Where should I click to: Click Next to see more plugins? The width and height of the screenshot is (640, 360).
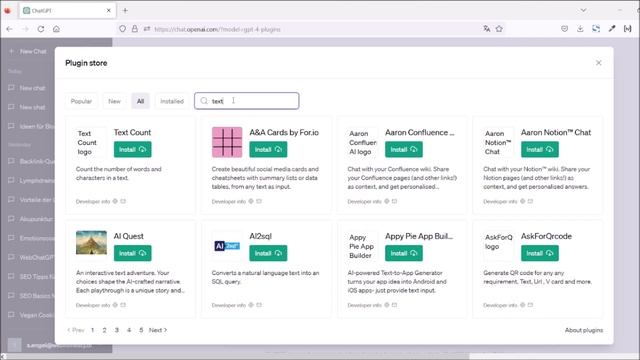(x=158, y=330)
